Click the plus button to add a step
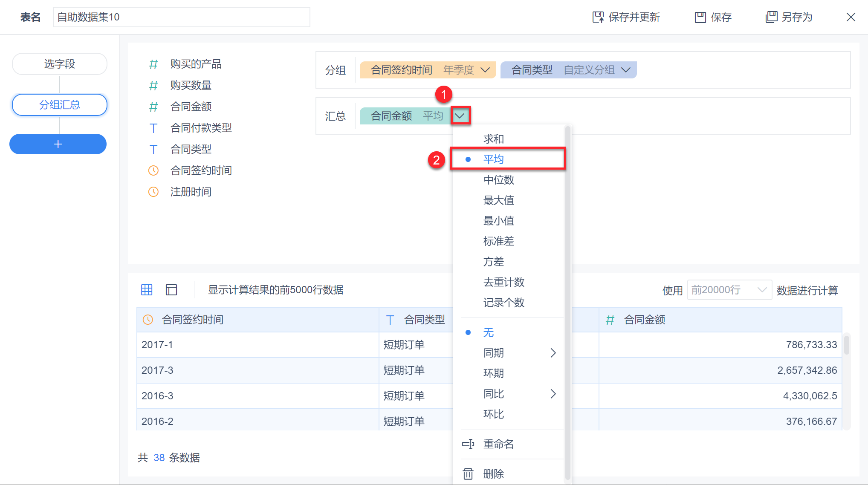This screenshot has width=868, height=485. pyautogui.click(x=58, y=144)
